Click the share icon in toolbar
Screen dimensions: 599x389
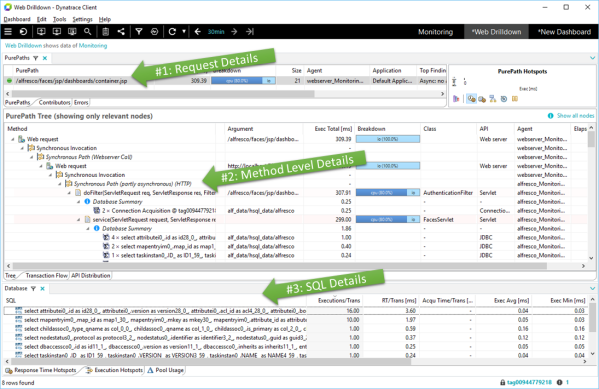point(121,32)
